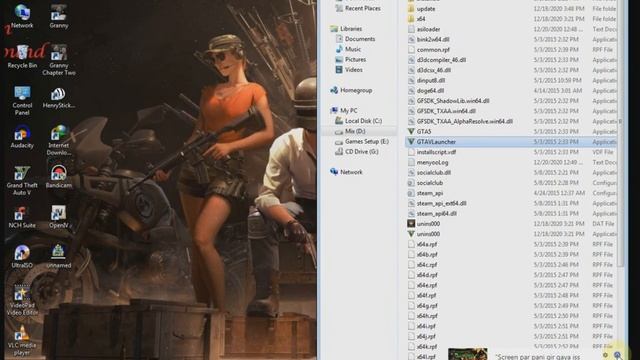Screen dimensions: 640x360
Task: Launch the HenryStick desktop shortcut
Action: pyautogui.click(x=59, y=98)
